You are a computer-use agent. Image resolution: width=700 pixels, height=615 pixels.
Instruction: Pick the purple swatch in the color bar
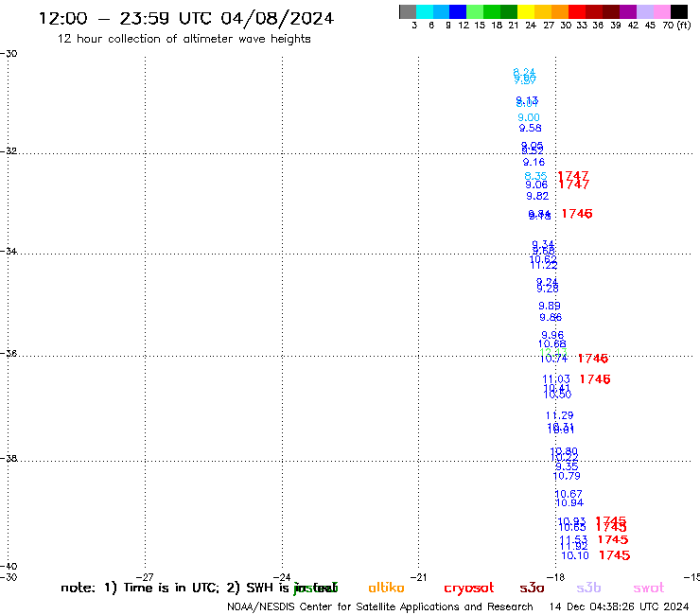click(628, 11)
